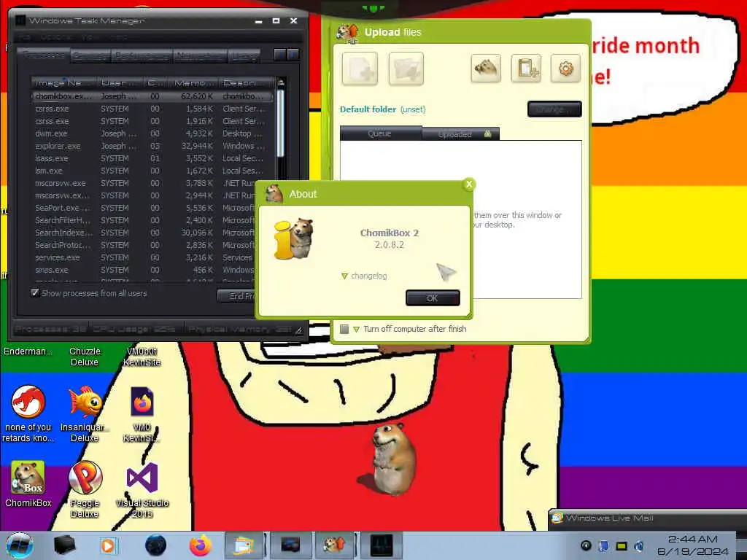Expand the changelog triangle in About dialog

344,276
